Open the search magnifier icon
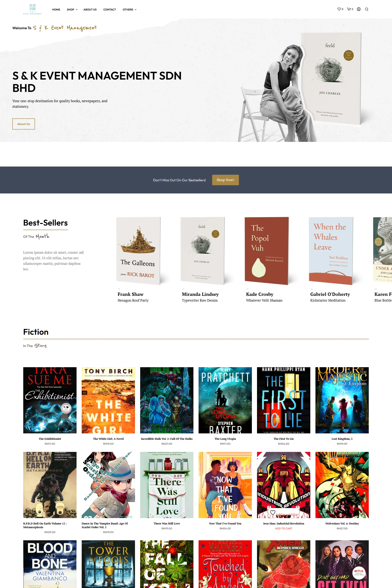 [x=366, y=9]
